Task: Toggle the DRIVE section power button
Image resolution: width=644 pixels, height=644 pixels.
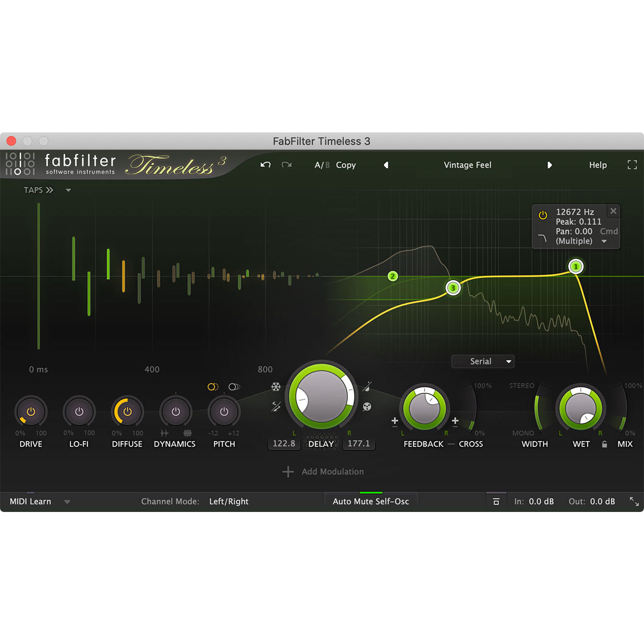Action: (x=31, y=412)
